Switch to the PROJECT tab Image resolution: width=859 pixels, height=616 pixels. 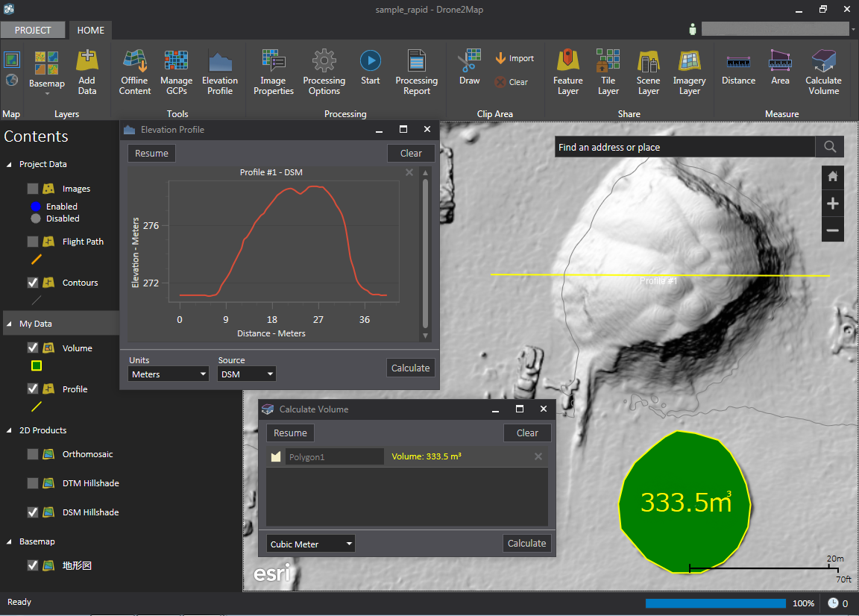(33, 30)
